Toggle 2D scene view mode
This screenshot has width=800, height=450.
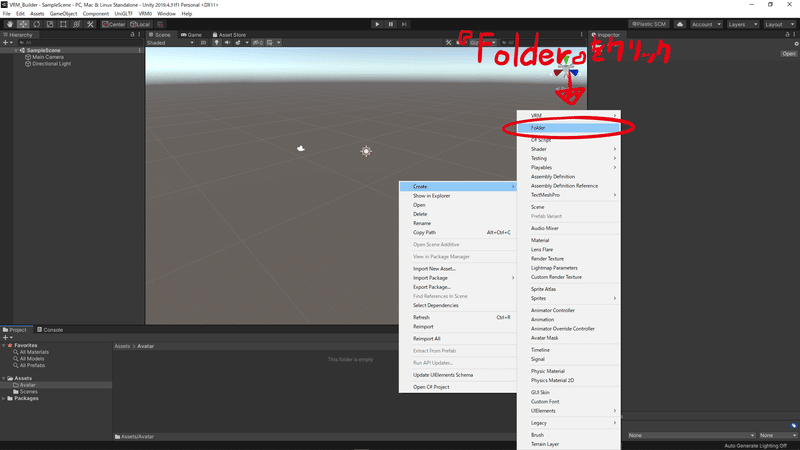(x=203, y=43)
